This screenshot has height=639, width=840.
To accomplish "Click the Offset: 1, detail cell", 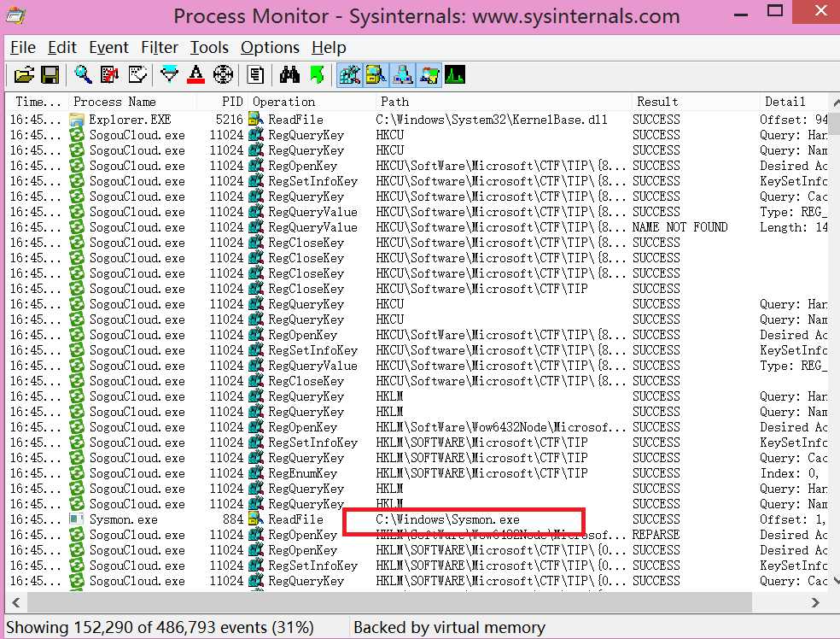I will pyautogui.click(x=792, y=519).
